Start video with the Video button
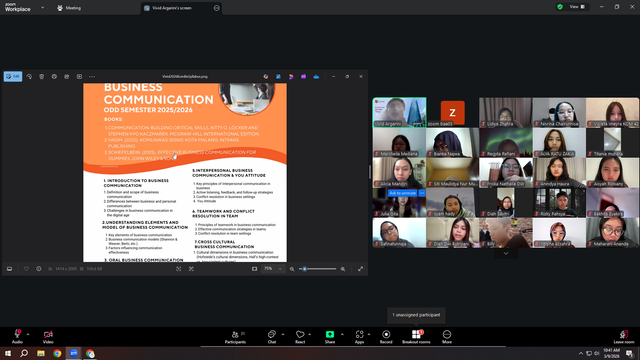 point(48,337)
